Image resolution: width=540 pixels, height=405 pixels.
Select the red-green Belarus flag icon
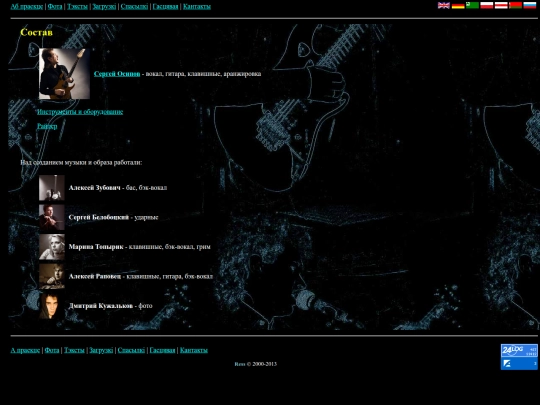(x=515, y=6)
